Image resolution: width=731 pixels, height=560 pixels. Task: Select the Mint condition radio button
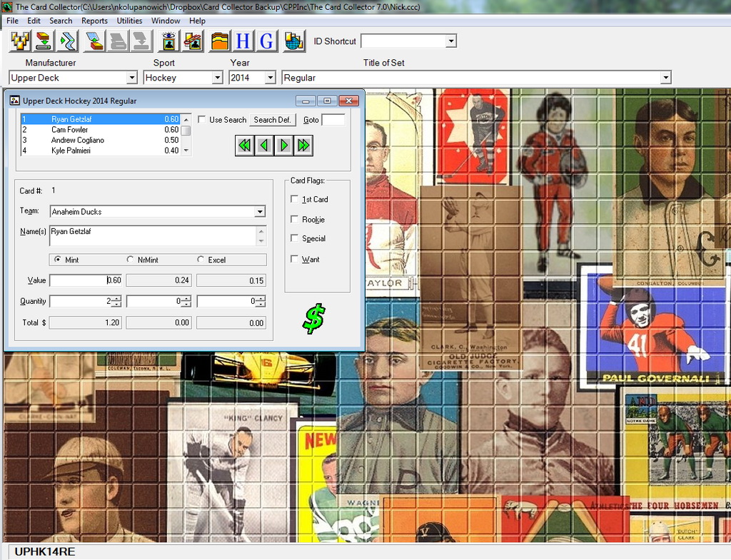pyautogui.click(x=57, y=260)
